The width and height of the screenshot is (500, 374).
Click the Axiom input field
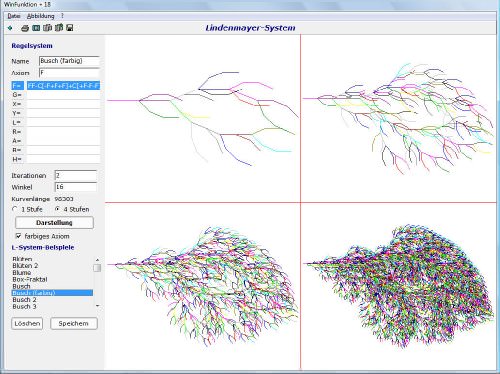click(x=69, y=72)
